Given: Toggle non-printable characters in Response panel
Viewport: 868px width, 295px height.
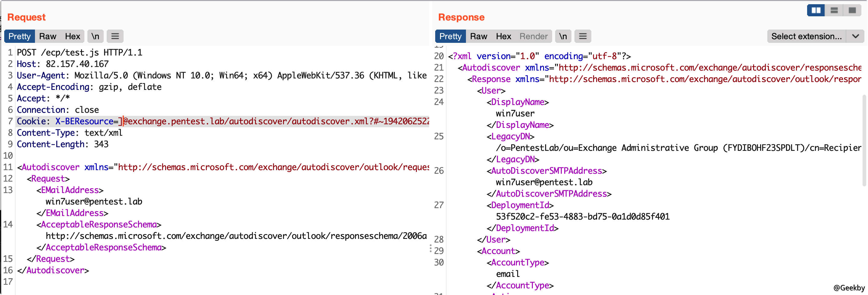Looking at the screenshot, I should click(x=563, y=36).
